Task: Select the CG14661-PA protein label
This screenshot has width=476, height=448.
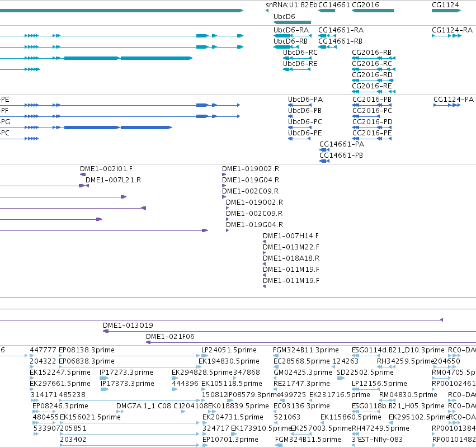Action: (x=342, y=144)
